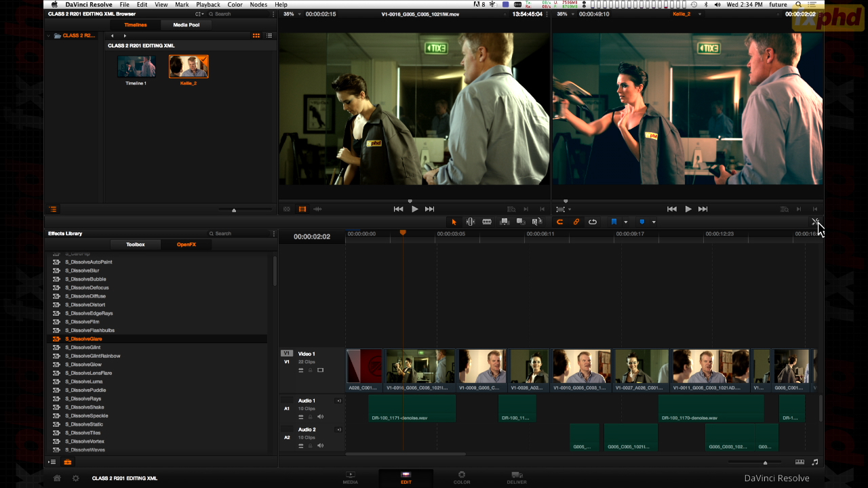Toggle timeline snapping magnet icon
Screen dimensions: 868x488
(x=559, y=222)
